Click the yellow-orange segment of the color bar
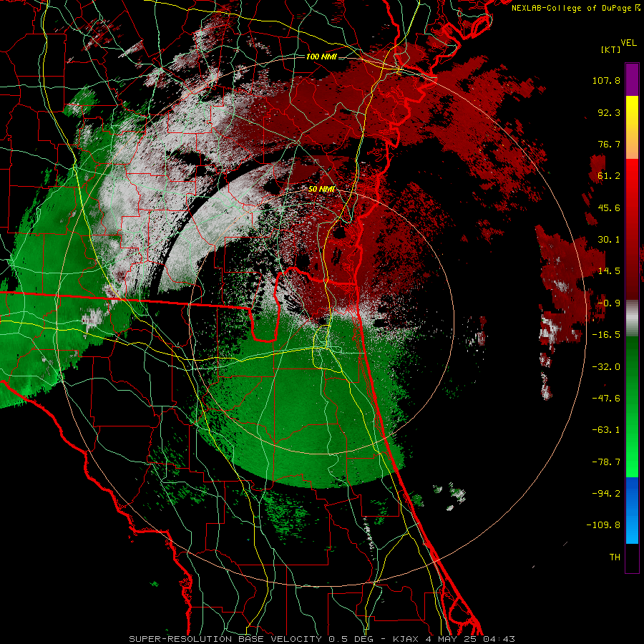Screen dimensions: 644x644 632,127
